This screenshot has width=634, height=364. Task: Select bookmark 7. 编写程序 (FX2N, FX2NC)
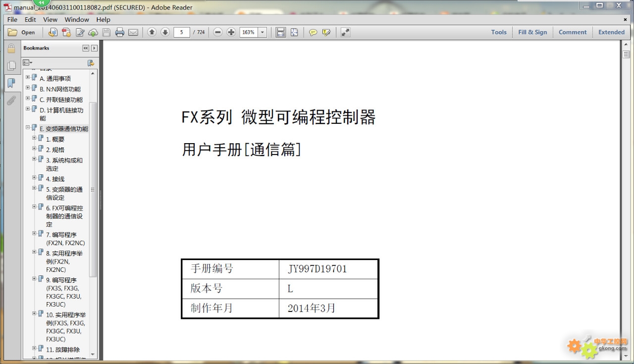65,239
